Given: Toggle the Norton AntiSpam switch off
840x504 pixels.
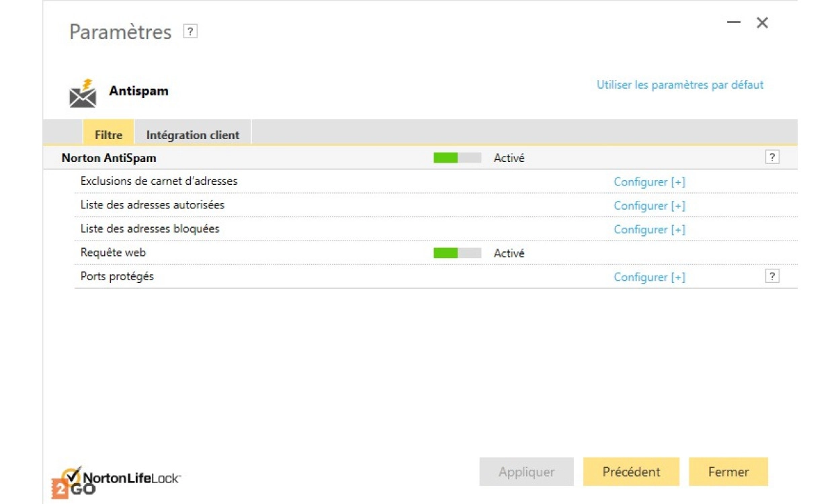Looking at the screenshot, I should pyautogui.click(x=457, y=158).
